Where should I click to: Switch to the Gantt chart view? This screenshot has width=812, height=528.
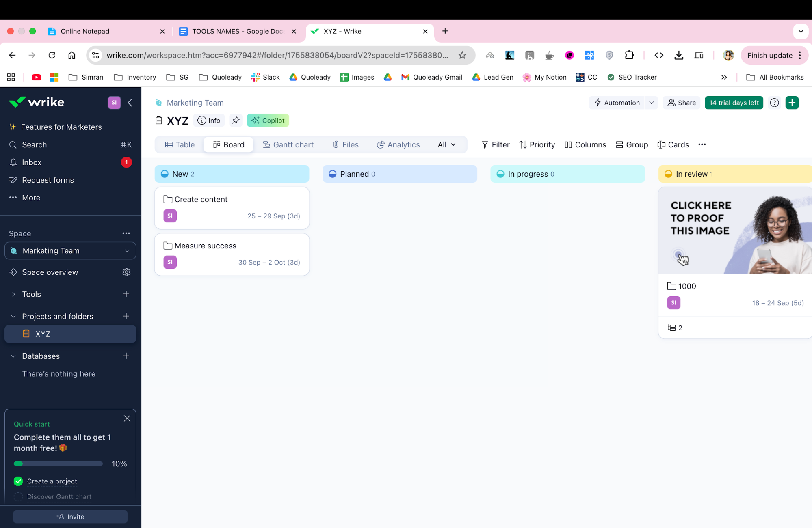click(x=288, y=144)
